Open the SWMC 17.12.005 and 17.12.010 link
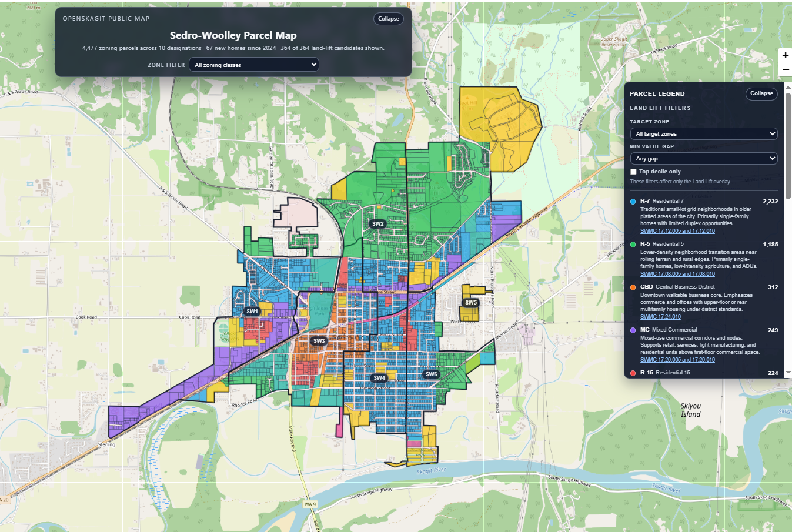 [x=677, y=231]
